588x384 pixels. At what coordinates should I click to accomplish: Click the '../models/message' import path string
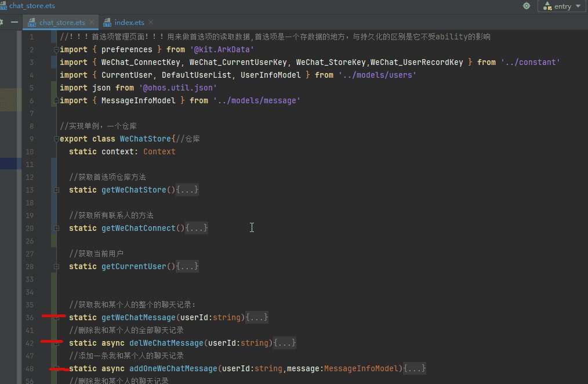[256, 101]
